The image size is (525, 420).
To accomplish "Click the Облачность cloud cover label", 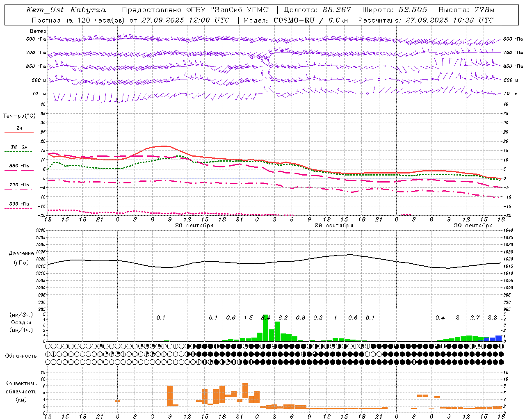I will click(21, 356).
